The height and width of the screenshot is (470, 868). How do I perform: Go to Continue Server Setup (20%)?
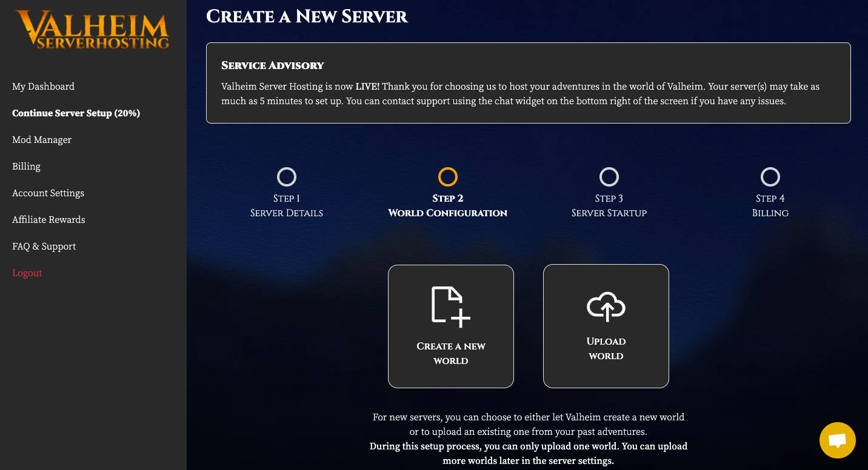(76, 113)
